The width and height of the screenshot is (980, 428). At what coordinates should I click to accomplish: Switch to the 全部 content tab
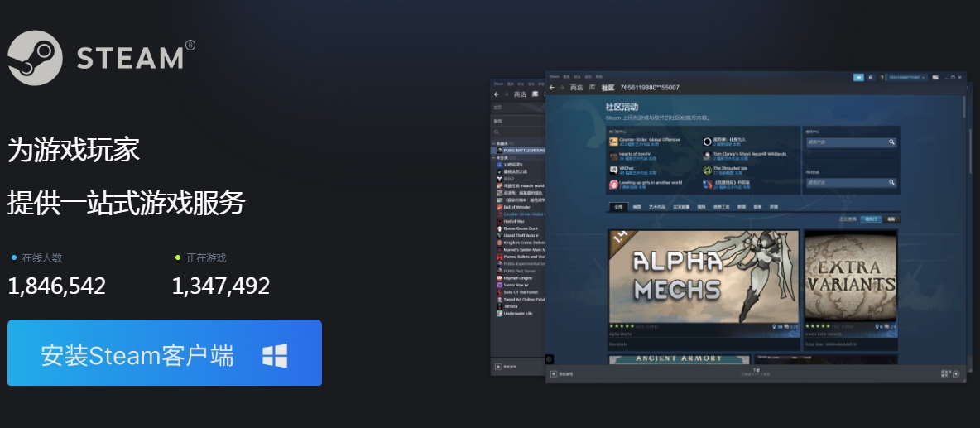(x=617, y=206)
